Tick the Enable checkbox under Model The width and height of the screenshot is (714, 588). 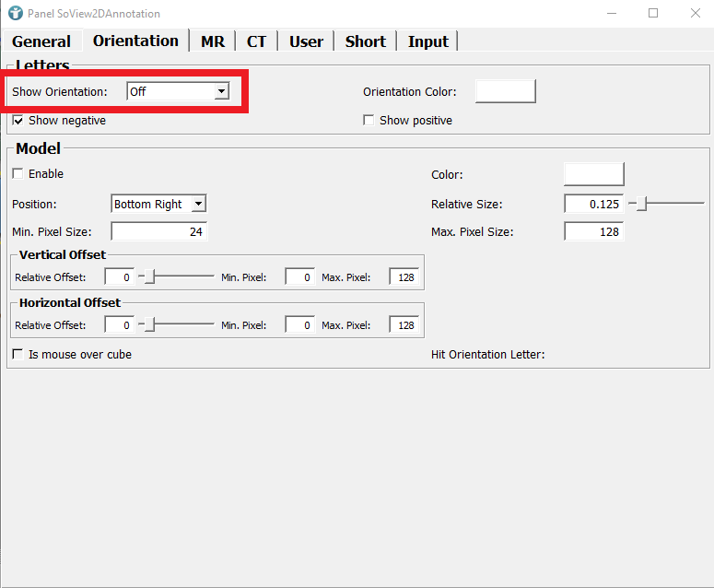click(x=18, y=173)
